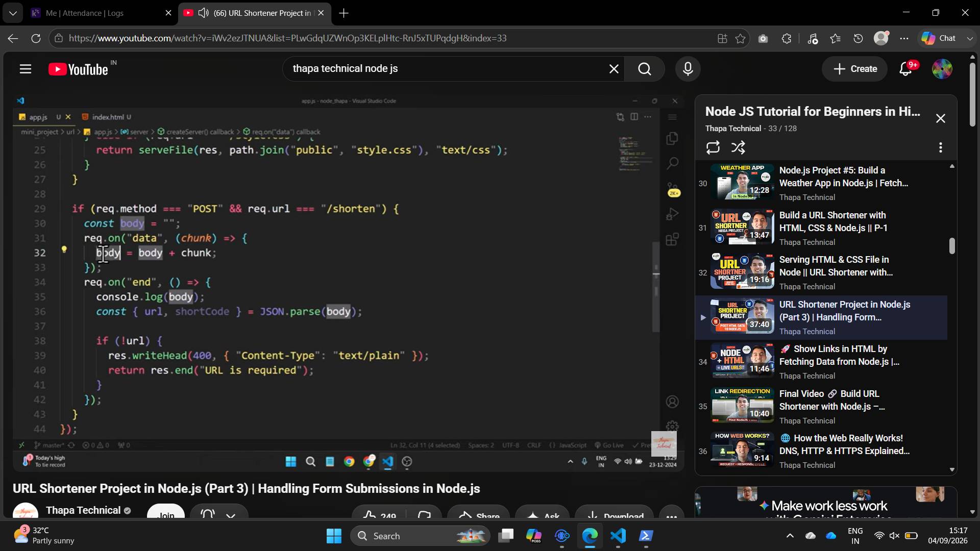Show hidden system tray icons
Screen dimensions: 980x551
pos(790,536)
